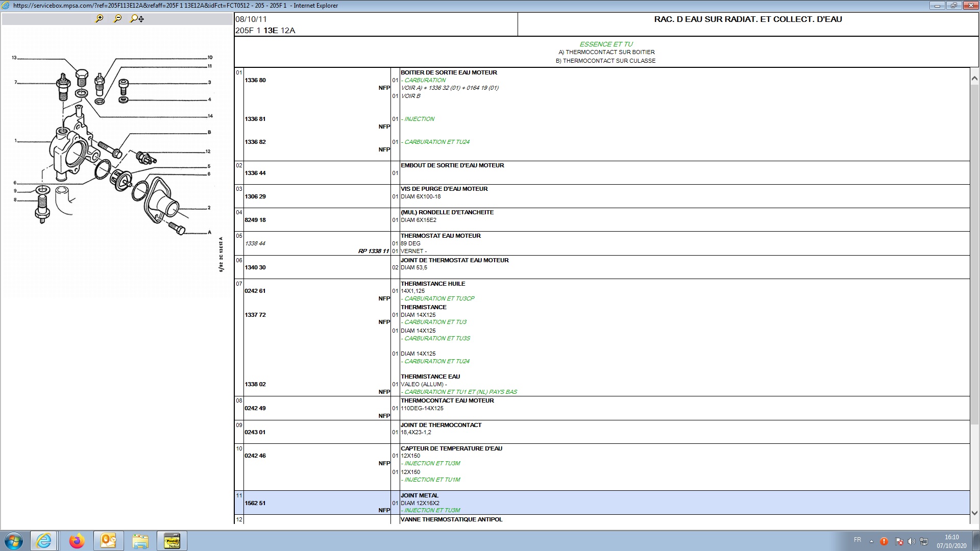This screenshot has height=551, width=980.
Task: Click the replacement reference RP 1338 11
Action: 374,251
